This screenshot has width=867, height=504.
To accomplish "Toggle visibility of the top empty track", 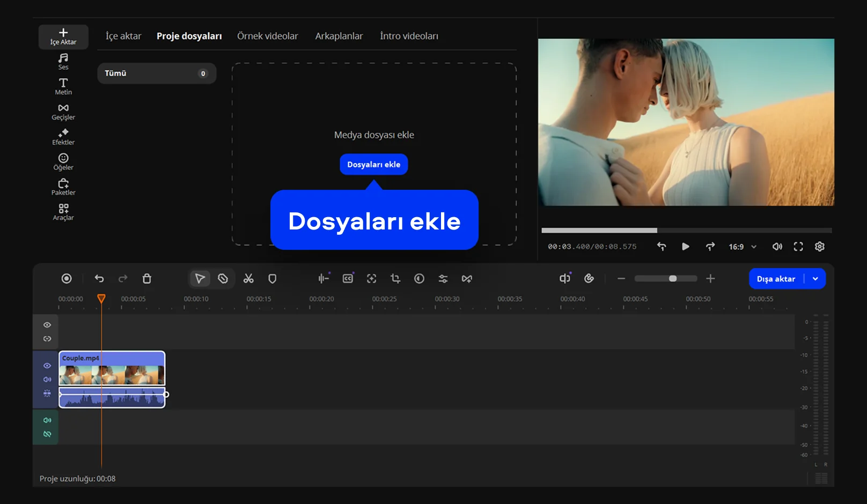I will click(47, 325).
